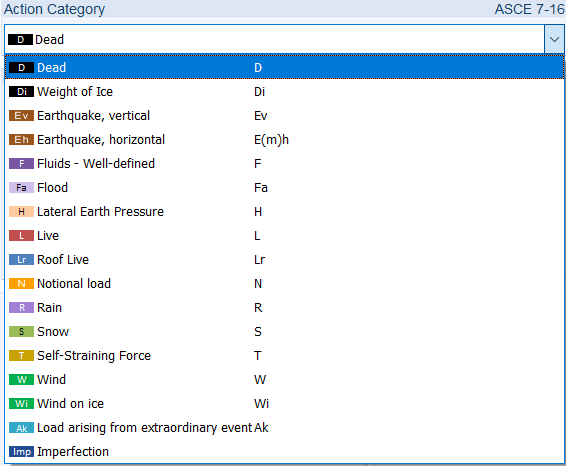
Task: Select Roof Live option
Action: pos(284,260)
